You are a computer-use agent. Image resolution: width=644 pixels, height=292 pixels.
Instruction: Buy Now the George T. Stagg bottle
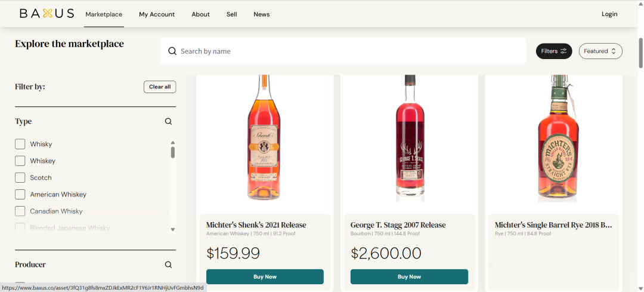[409, 276]
